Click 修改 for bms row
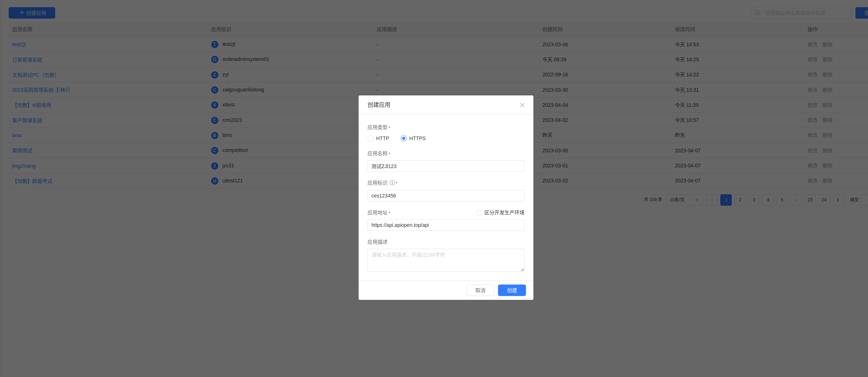 click(812, 135)
